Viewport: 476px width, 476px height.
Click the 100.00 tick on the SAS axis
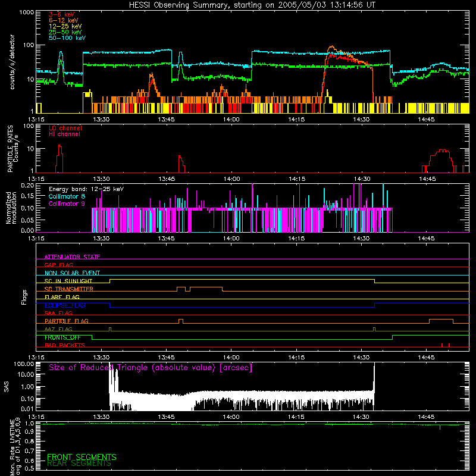coord(24,364)
